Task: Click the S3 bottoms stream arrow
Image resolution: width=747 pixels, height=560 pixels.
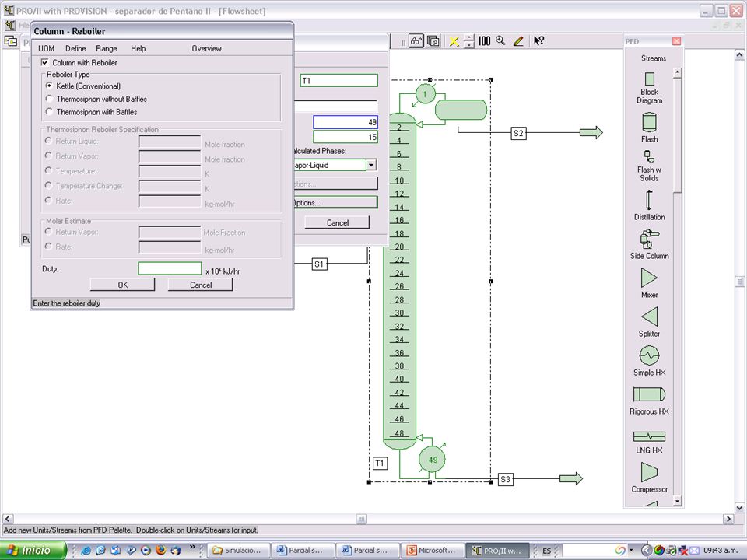Action: point(570,478)
